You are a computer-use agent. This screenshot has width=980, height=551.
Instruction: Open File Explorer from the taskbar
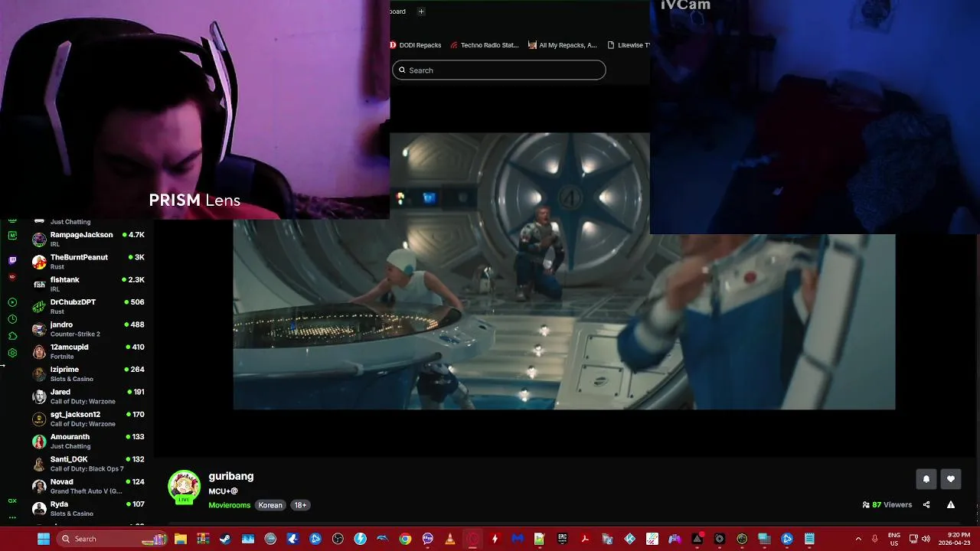[x=181, y=539]
